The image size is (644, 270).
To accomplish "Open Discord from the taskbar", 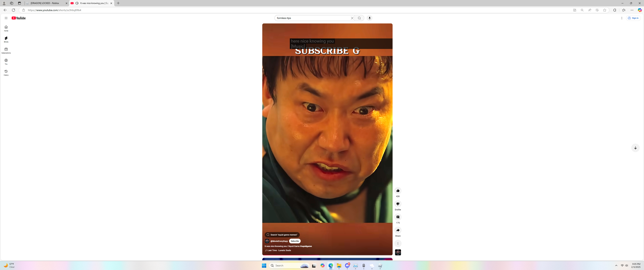I will [347, 265].
